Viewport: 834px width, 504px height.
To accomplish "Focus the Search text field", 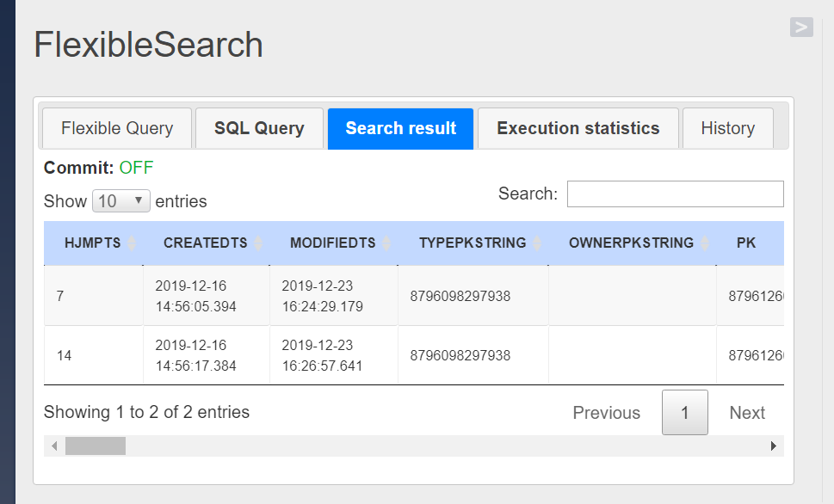I will pos(675,194).
